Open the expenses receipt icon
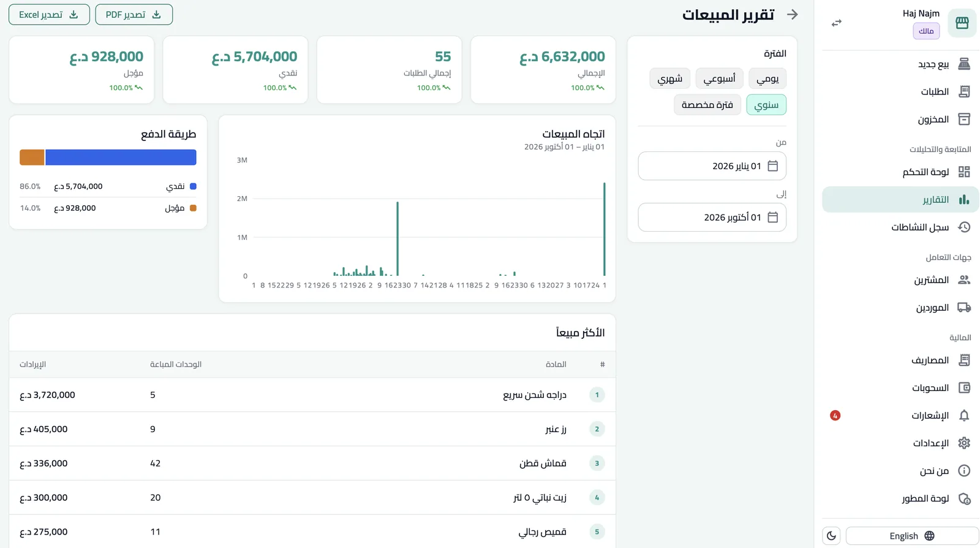Image resolution: width=980 pixels, height=548 pixels. point(964,360)
